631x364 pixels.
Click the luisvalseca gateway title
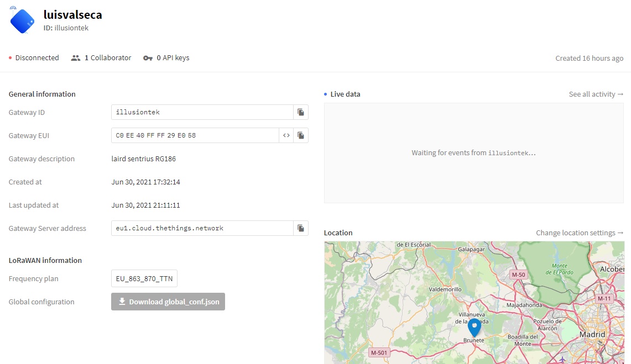pos(73,15)
